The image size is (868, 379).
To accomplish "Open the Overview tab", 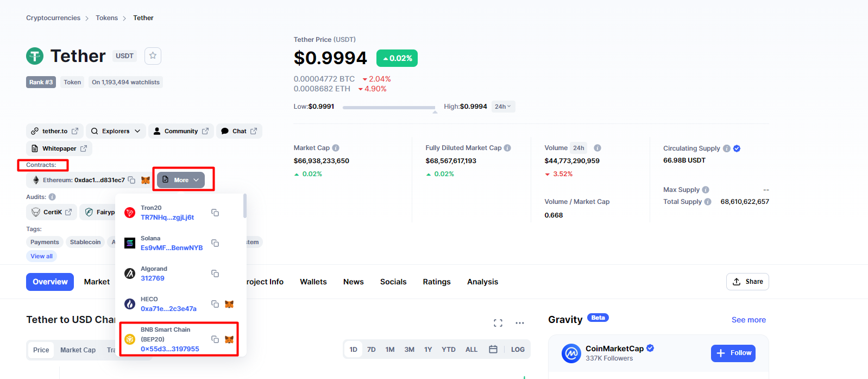I will click(x=50, y=282).
